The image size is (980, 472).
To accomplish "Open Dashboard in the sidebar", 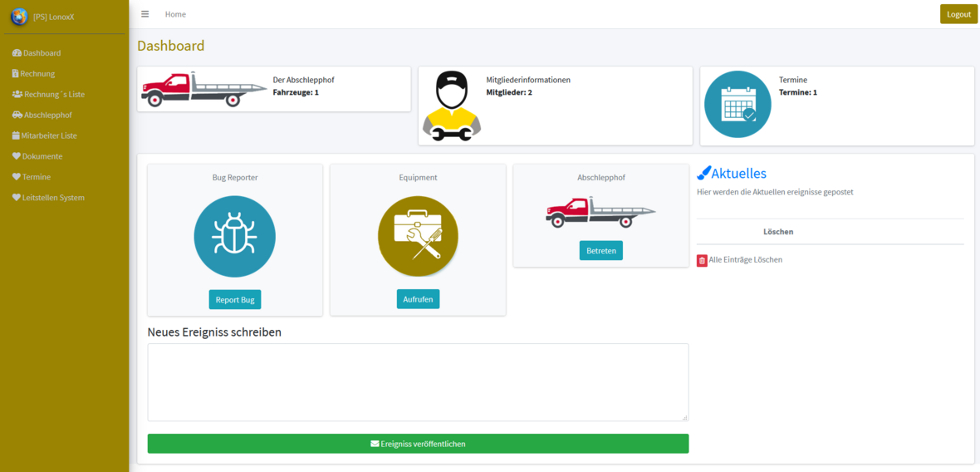I will click(x=42, y=53).
